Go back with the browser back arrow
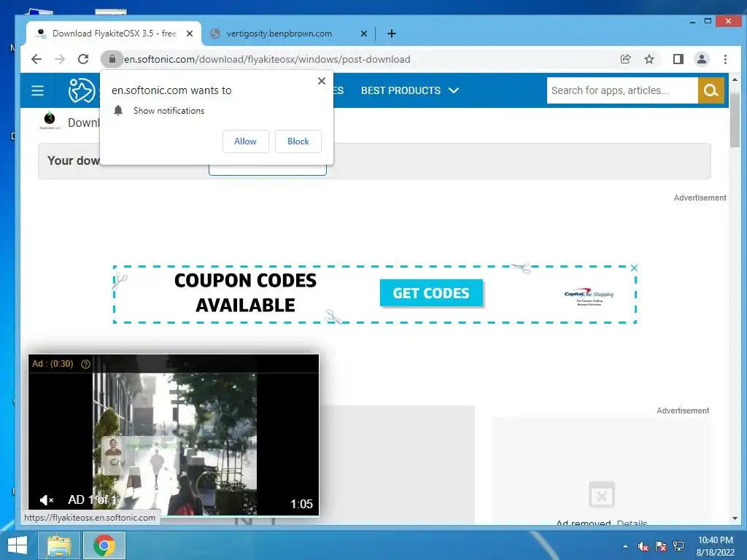 pos(36,59)
